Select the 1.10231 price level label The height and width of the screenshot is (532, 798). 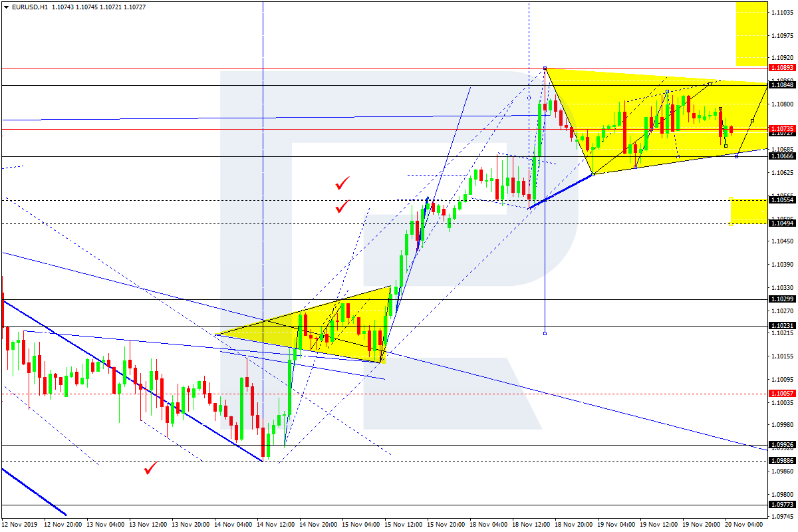(x=782, y=326)
